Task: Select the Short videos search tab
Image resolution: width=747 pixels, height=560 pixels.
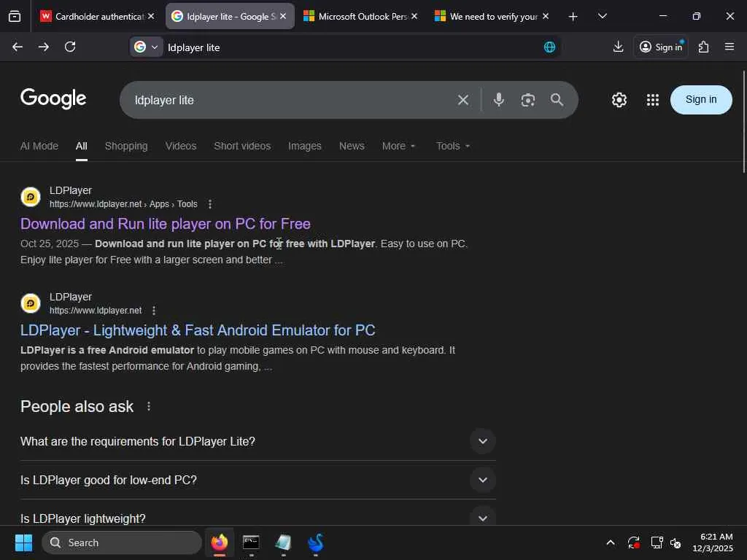Action: [242, 146]
